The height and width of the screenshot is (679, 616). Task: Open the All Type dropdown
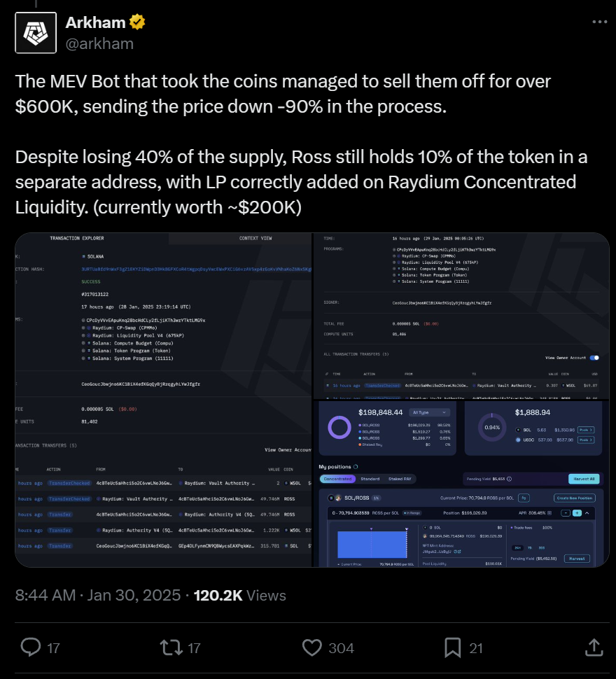[x=429, y=412]
